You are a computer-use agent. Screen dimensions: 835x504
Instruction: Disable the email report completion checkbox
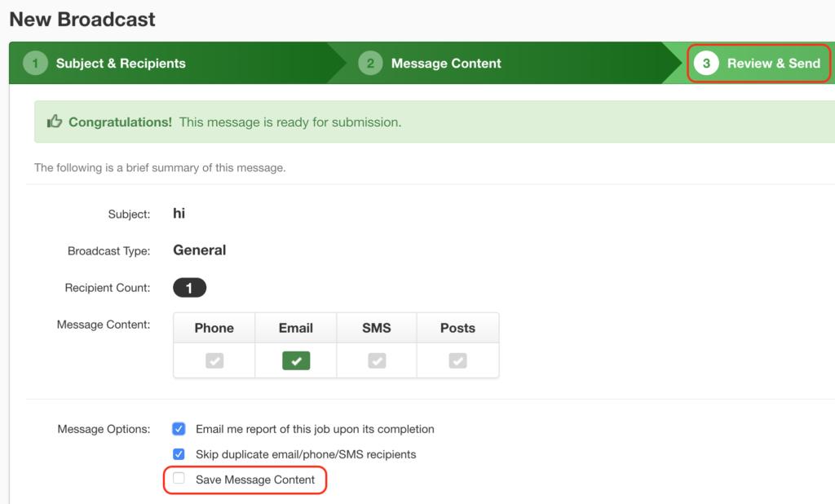point(179,428)
